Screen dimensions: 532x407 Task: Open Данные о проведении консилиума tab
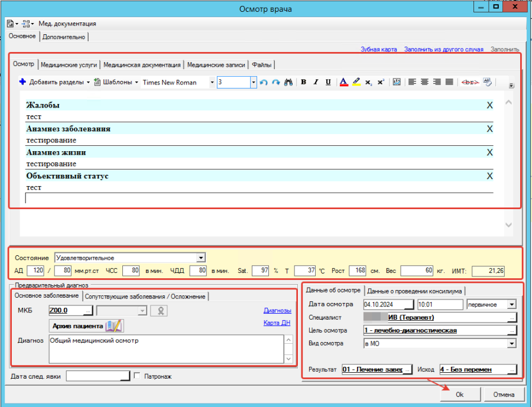[414, 291]
